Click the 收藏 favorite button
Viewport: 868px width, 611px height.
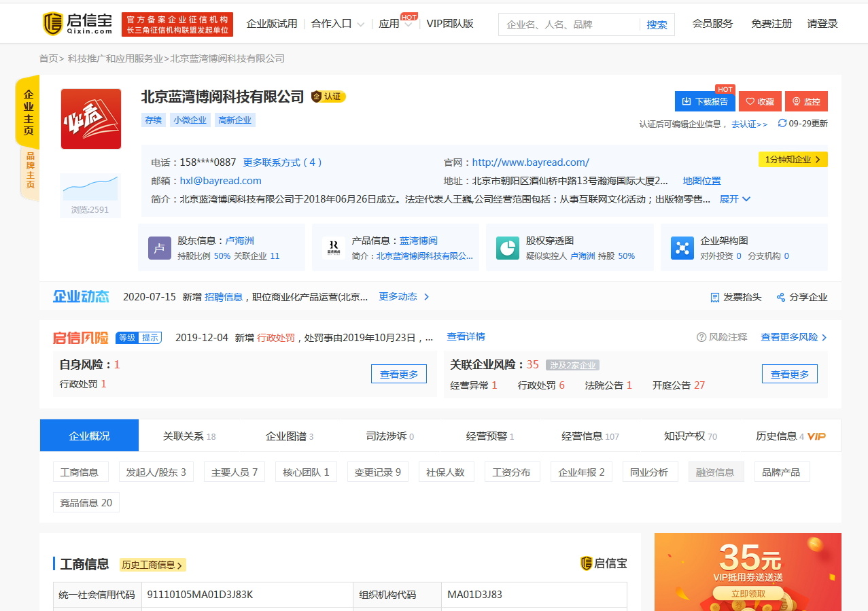point(760,101)
